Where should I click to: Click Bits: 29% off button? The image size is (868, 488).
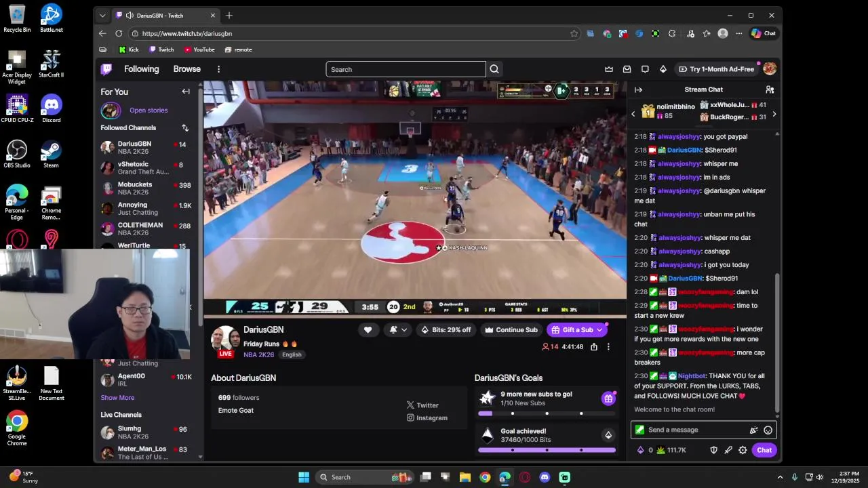click(x=446, y=330)
